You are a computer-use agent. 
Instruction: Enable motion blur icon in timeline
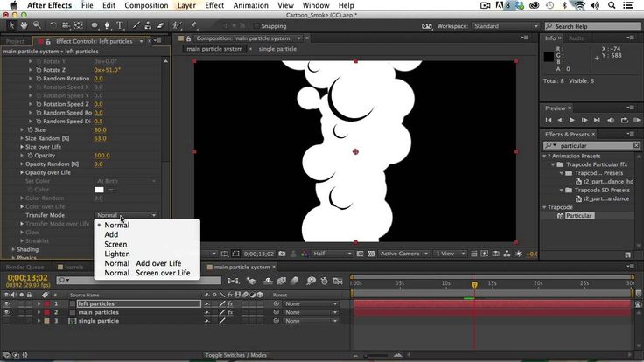click(294, 281)
